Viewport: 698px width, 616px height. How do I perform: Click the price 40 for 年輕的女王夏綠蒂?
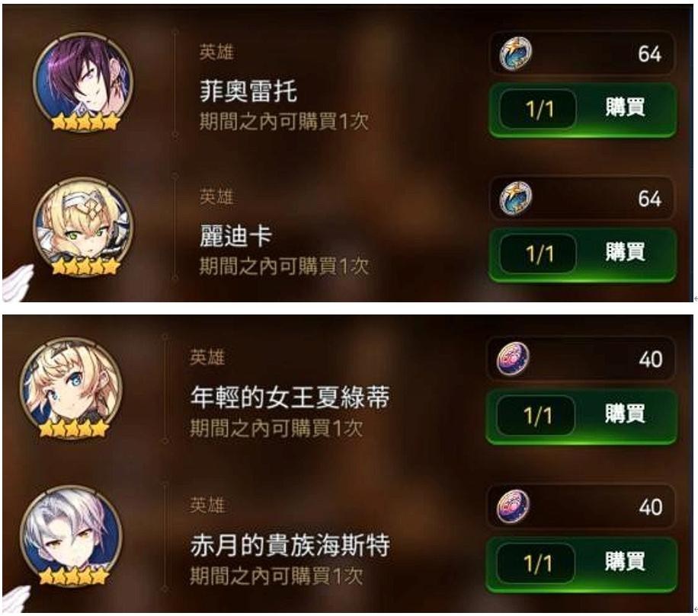pyautogui.click(x=650, y=359)
